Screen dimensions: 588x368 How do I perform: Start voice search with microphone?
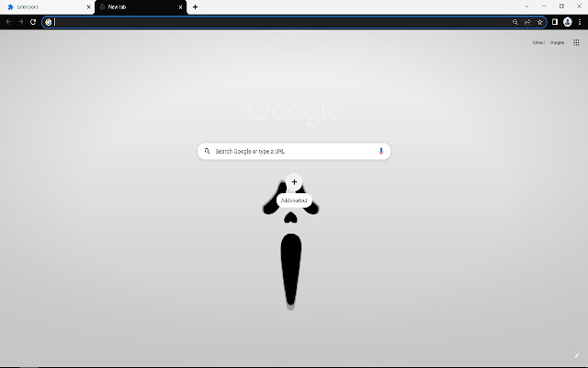tap(381, 151)
